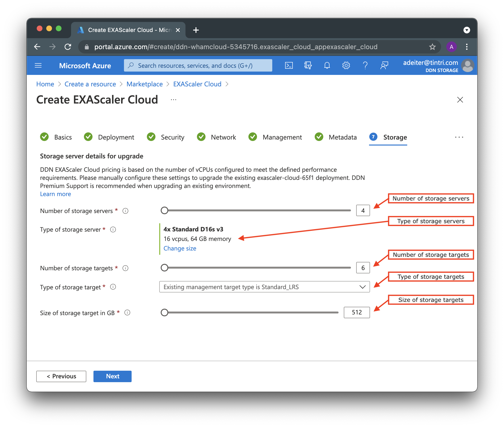Click the Number of storage servers slider handle
This screenshot has width=504, height=427.
[x=165, y=211]
